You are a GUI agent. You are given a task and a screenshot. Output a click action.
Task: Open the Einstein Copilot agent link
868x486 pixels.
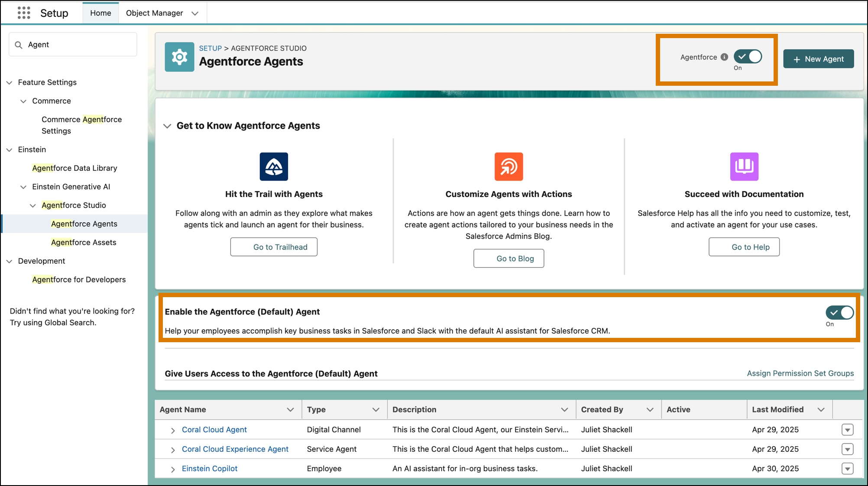pyautogui.click(x=210, y=469)
